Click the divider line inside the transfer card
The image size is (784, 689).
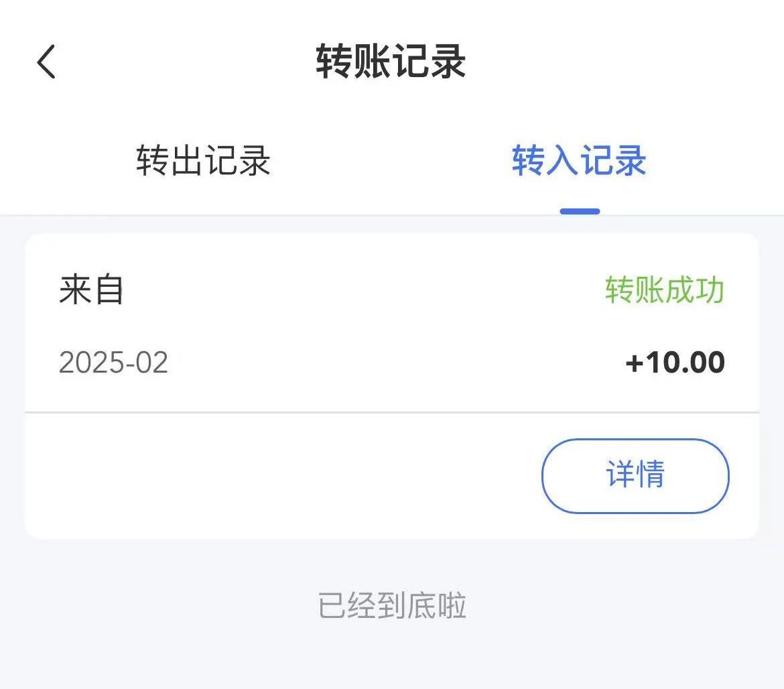coord(392,413)
